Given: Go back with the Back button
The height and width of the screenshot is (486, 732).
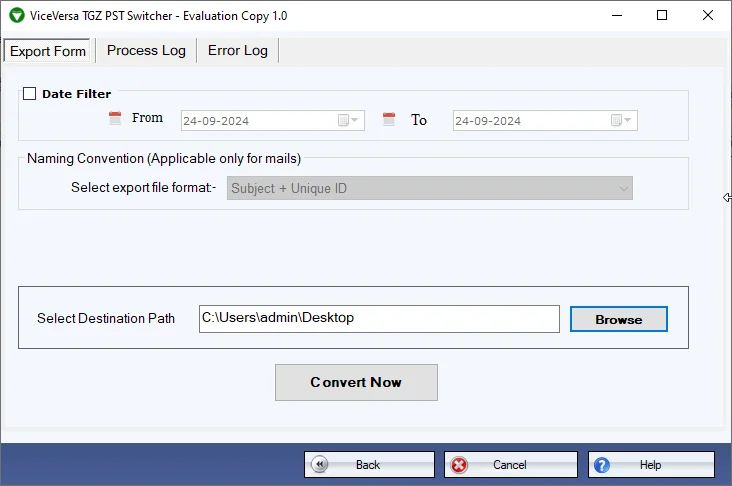Looking at the screenshot, I should tap(369, 465).
